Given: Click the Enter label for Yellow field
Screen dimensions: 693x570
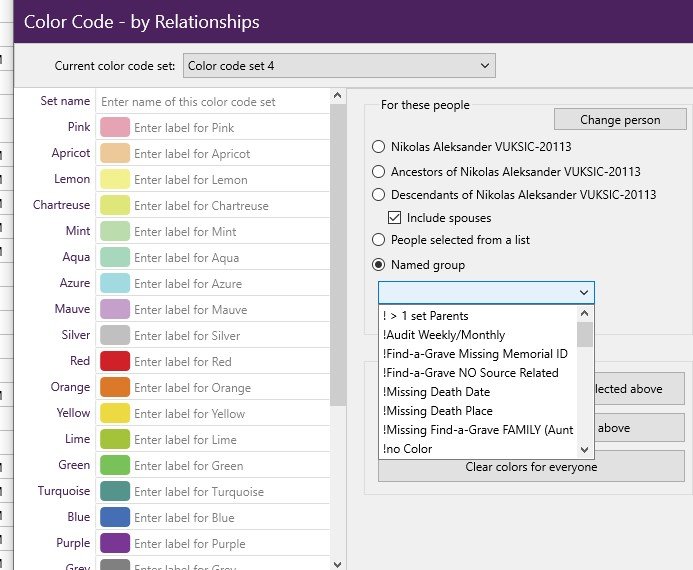Looking at the screenshot, I should click(x=231, y=414).
